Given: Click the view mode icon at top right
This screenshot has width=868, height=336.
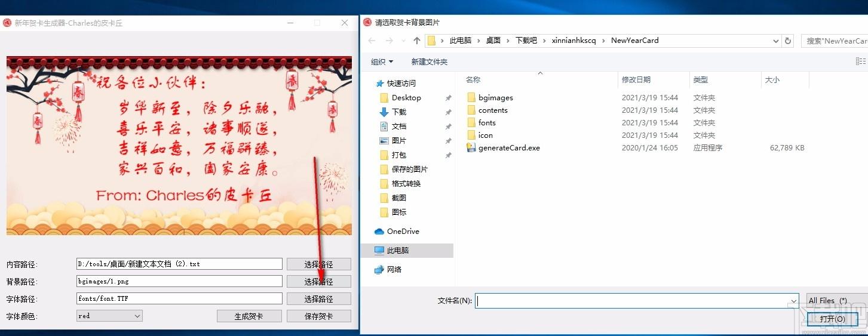Looking at the screenshot, I should [860, 61].
